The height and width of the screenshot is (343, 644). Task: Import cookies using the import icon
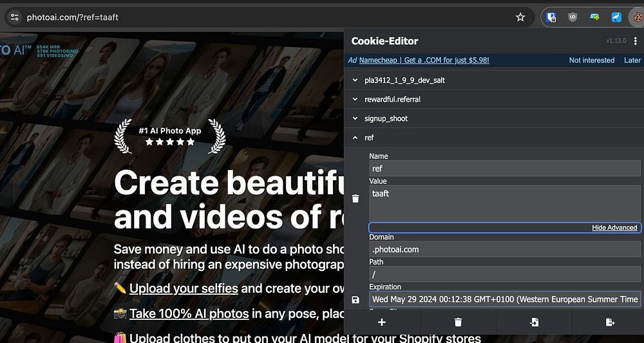(x=534, y=322)
